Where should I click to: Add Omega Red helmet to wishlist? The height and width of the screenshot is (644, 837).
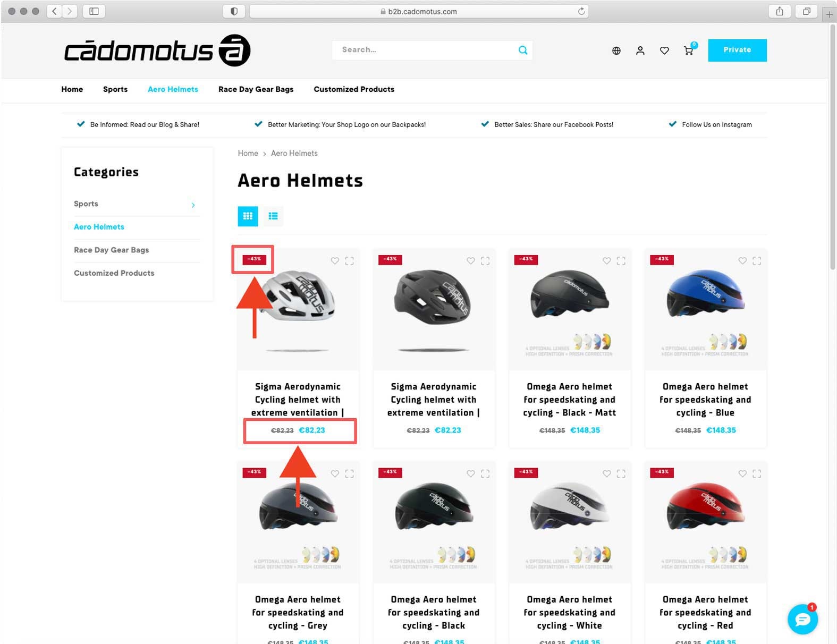(742, 473)
